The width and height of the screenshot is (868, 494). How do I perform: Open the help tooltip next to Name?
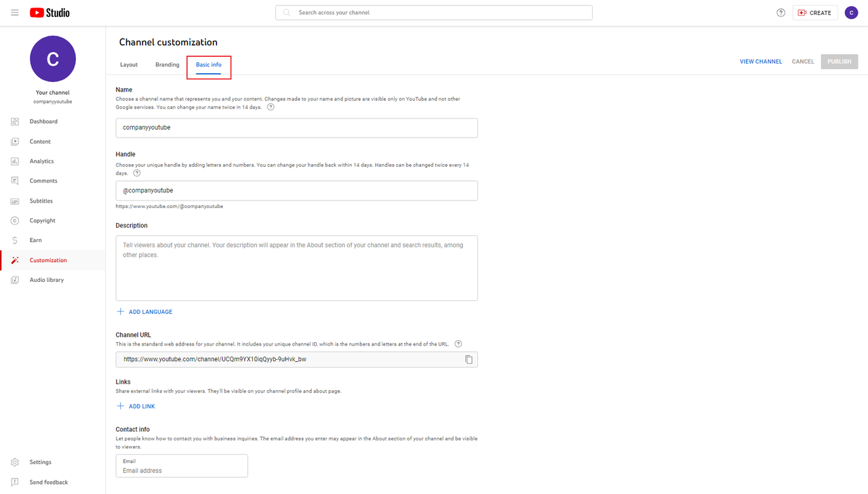[x=271, y=106]
